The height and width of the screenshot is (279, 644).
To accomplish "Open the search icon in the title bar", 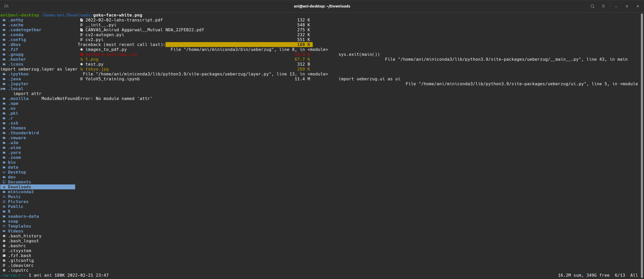I will click(x=592, y=6).
